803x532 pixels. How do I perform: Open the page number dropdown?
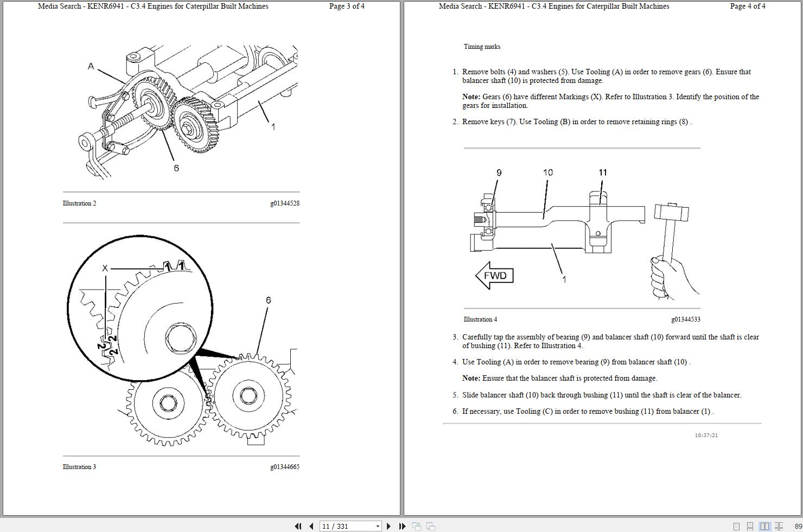point(378,526)
